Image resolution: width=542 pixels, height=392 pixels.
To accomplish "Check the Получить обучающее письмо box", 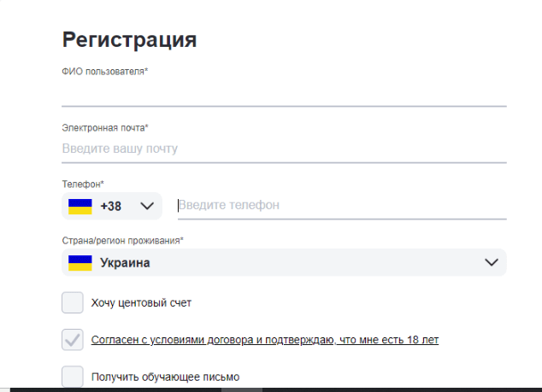I will pos(73,377).
